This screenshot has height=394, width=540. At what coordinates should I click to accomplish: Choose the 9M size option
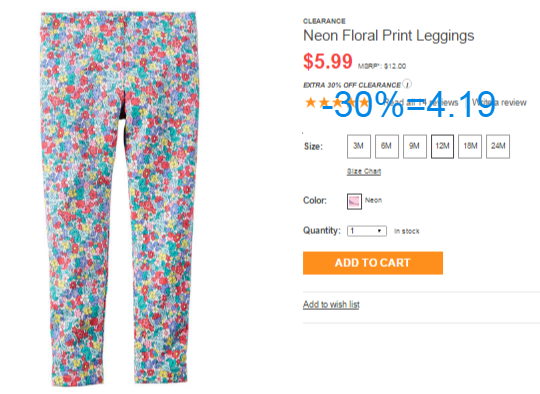[x=415, y=146]
